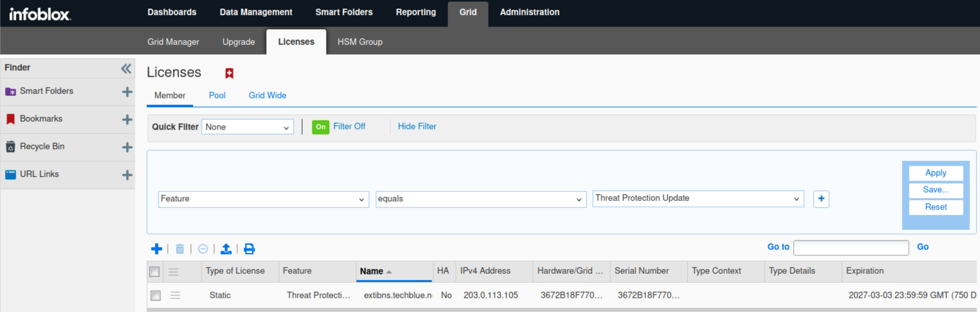Click the Go to input field
This screenshot has height=312, width=980.
click(x=851, y=248)
